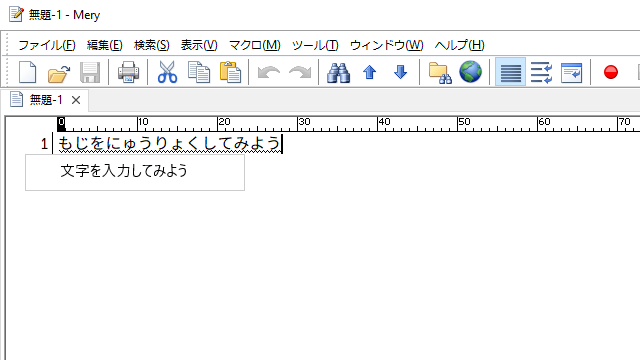The width and height of the screenshot is (640, 360).
Task: Open the 表示(V) menu
Action: (x=199, y=45)
